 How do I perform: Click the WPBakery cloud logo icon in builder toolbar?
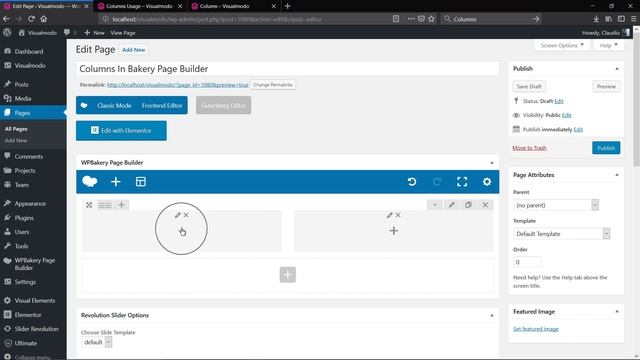pos(90,182)
